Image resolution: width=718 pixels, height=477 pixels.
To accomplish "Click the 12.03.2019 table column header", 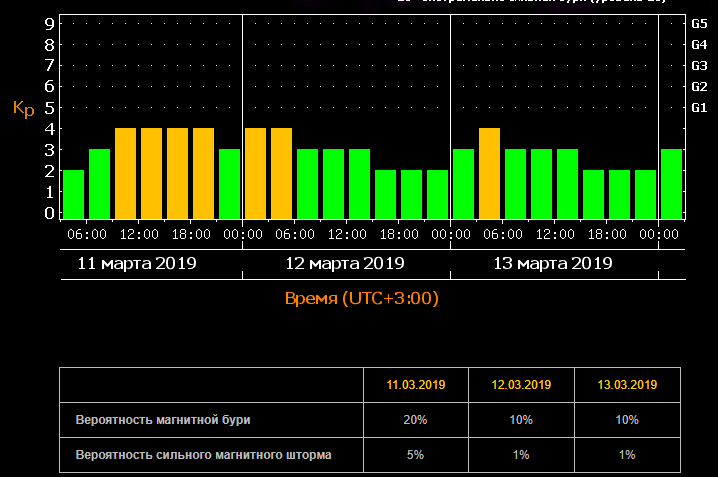I will (x=521, y=385).
